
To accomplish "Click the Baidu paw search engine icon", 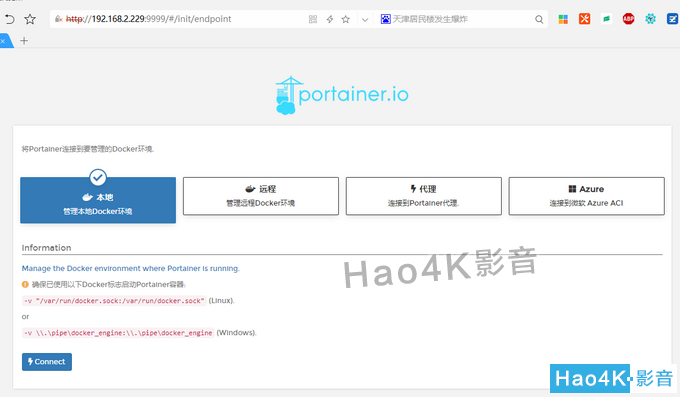I will (x=386, y=19).
